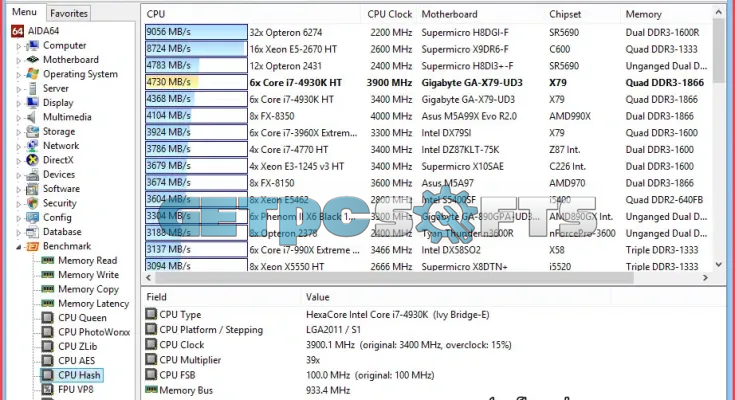Select the Computer icon in tree

point(32,45)
